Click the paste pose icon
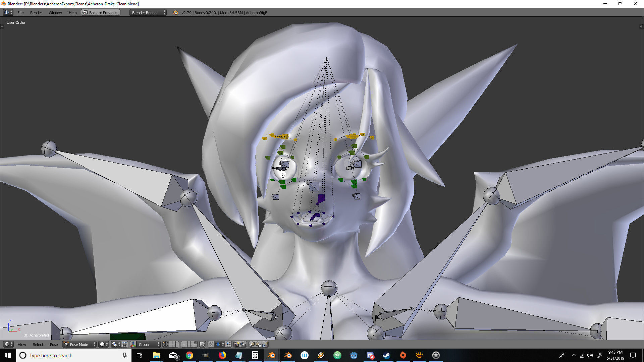Viewport: 644px width, 362px height. coord(258,344)
